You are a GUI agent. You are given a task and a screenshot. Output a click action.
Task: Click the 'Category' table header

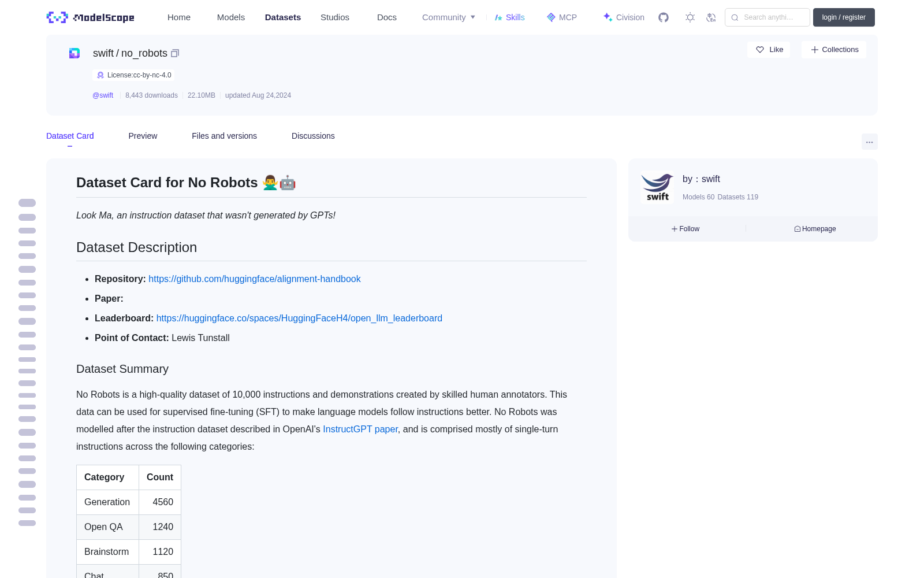[107, 477]
